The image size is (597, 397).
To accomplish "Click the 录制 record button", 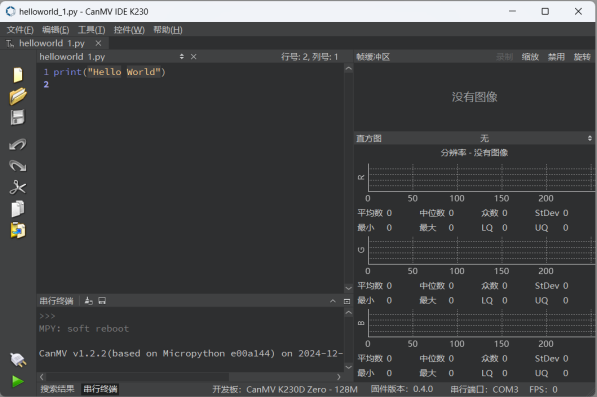I will 504,57.
